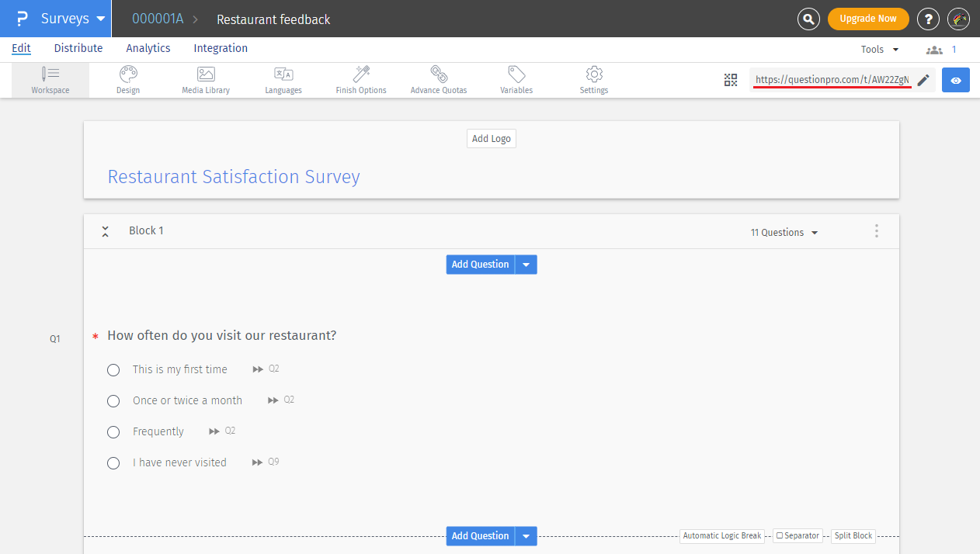Switch to the Analytics tab
This screenshot has height=554, width=980.
coord(148,48)
